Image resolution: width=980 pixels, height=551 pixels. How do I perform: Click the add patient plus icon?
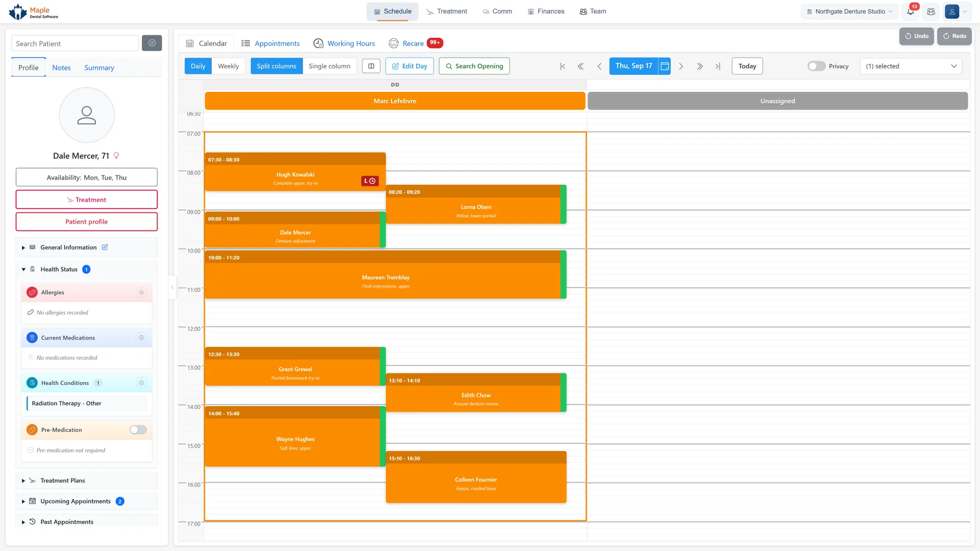(152, 43)
